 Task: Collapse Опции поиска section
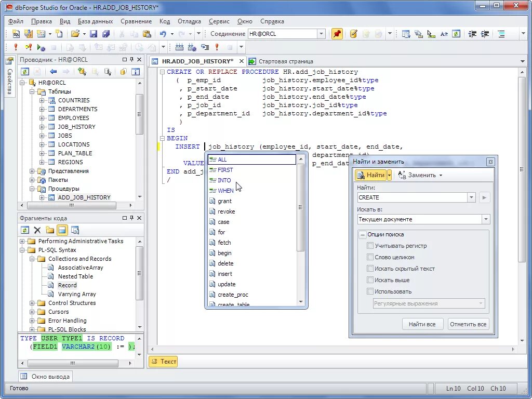pyautogui.click(x=363, y=234)
